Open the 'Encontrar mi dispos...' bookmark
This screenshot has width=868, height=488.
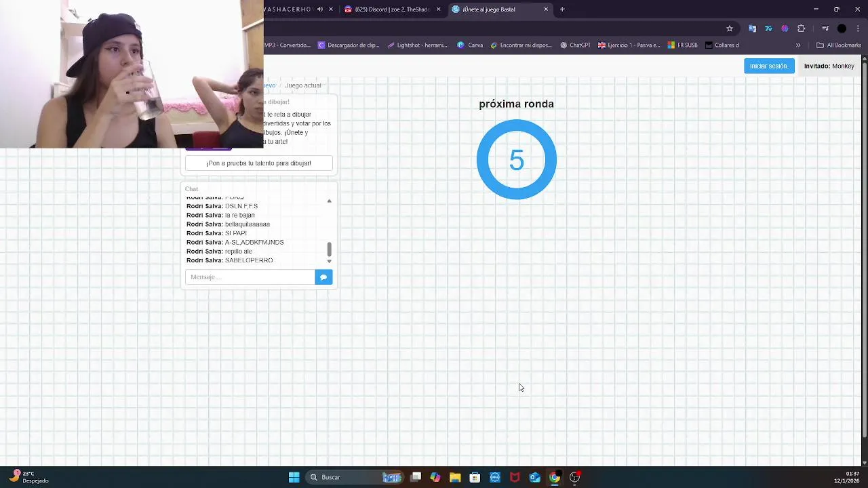pyautogui.click(x=521, y=45)
